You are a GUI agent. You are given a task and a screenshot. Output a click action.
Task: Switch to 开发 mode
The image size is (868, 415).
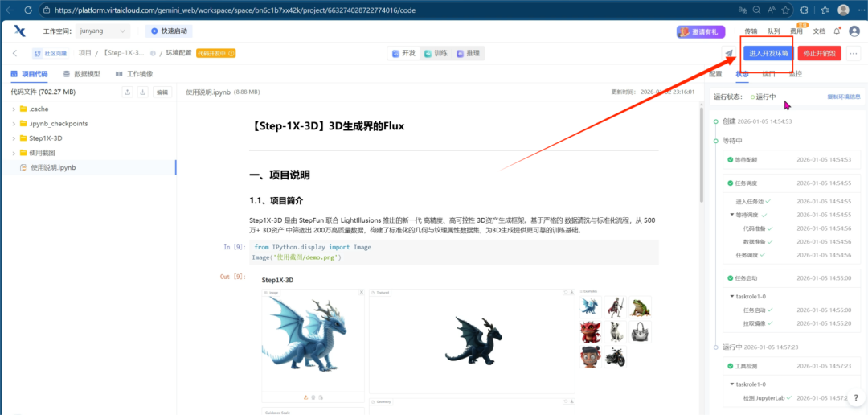(x=404, y=53)
